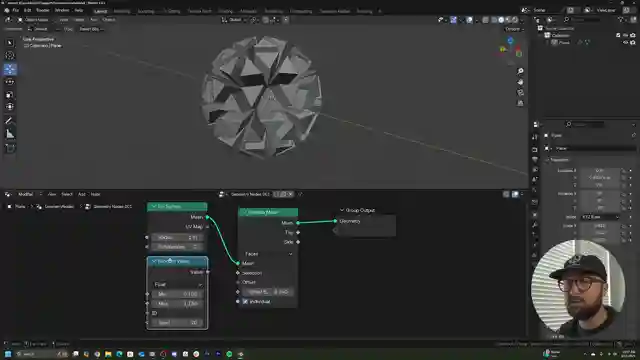Adjust Subdivisions field in Ico Sphere node
This screenshot has width=640, height=360.
(x=178, y=247)
